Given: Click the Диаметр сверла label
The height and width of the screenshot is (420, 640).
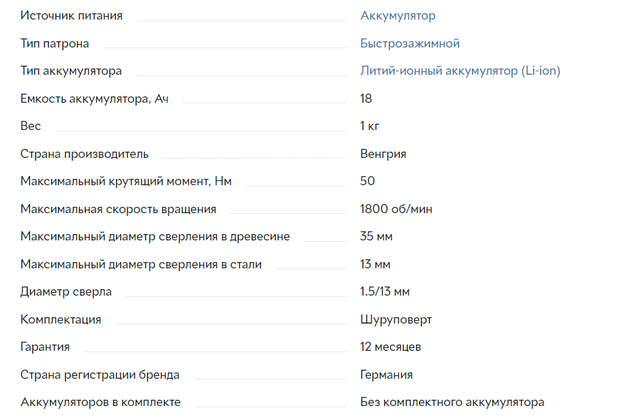Looking at the screenshot, I should click(66, 292).
